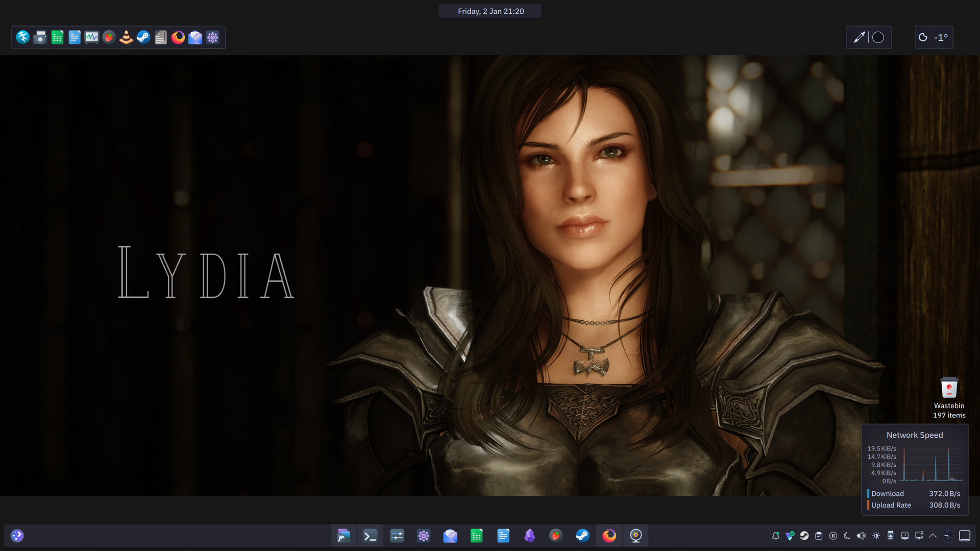This screenshot has height=551, width=980.
Task: Toggle night light moon icon in tray
Action: [x=847, y=536]
